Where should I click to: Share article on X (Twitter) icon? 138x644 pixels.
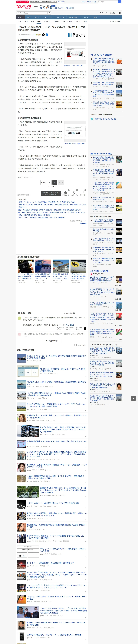(43, 35)
